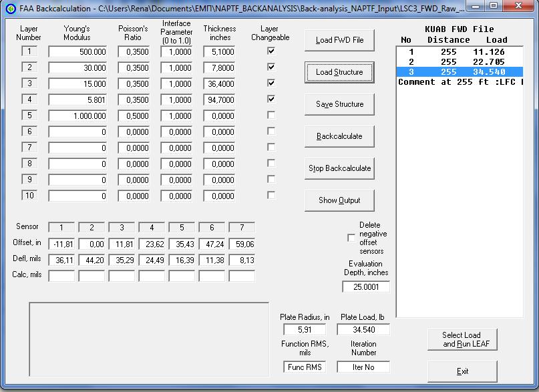Click sensor 4 deflection field 24,49
539x392 pixels.
click(152, 260)
